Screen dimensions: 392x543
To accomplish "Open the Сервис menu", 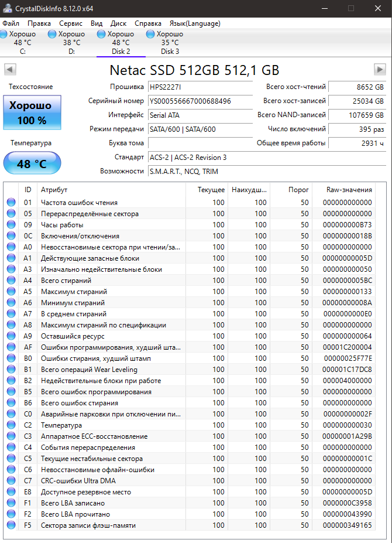I will [x=71, y=23].
